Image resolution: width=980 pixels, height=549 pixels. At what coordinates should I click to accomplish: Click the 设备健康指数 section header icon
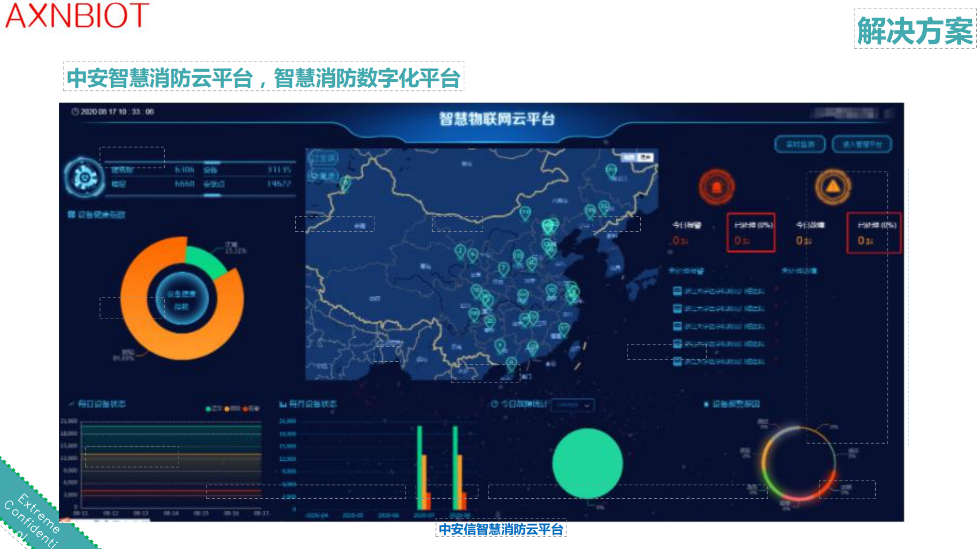[71, 215]
